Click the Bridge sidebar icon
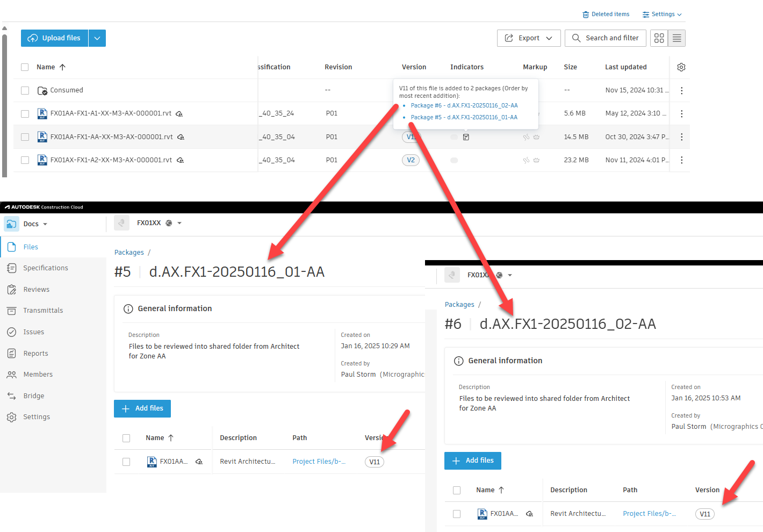Image resolution: width=763 pixels, height=532 pixels. tap(12, 396)
